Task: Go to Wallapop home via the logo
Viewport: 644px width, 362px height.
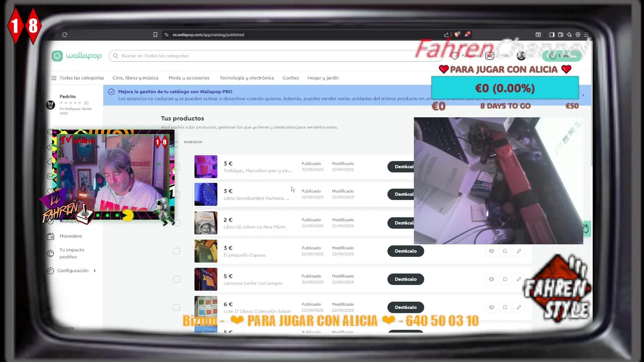Action: tap(76, 56)
